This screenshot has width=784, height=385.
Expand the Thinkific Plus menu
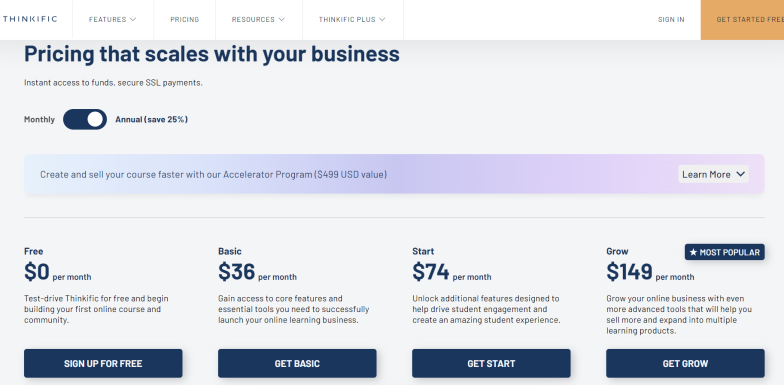352,20
